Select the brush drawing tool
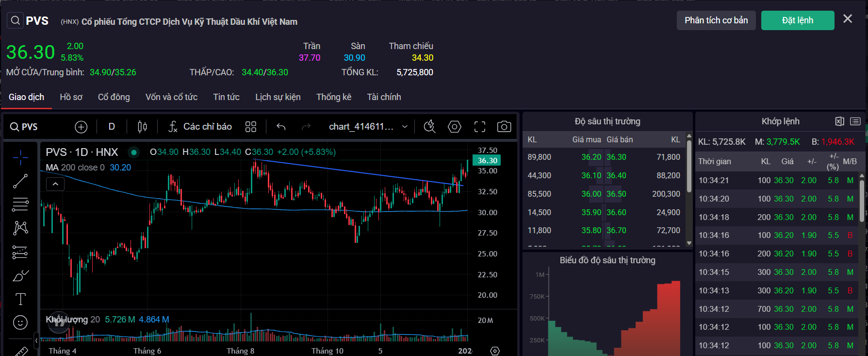868x356 pixels. click(20, 276)
